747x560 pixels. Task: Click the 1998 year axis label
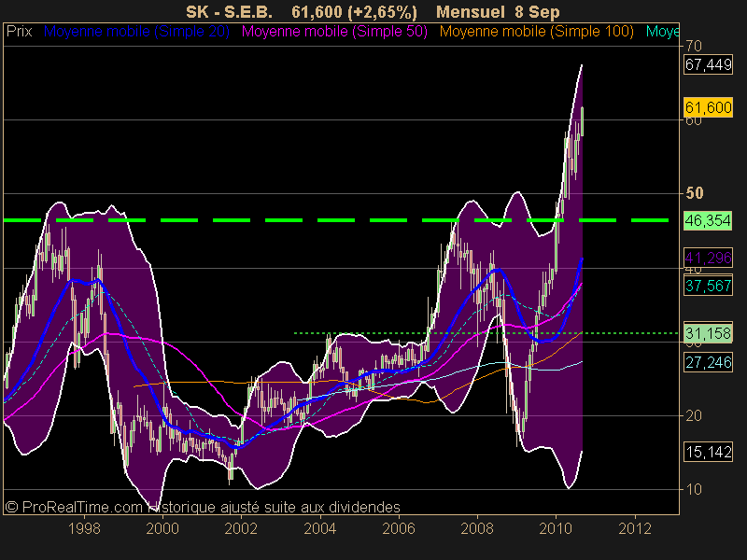(x=84, y=528)
